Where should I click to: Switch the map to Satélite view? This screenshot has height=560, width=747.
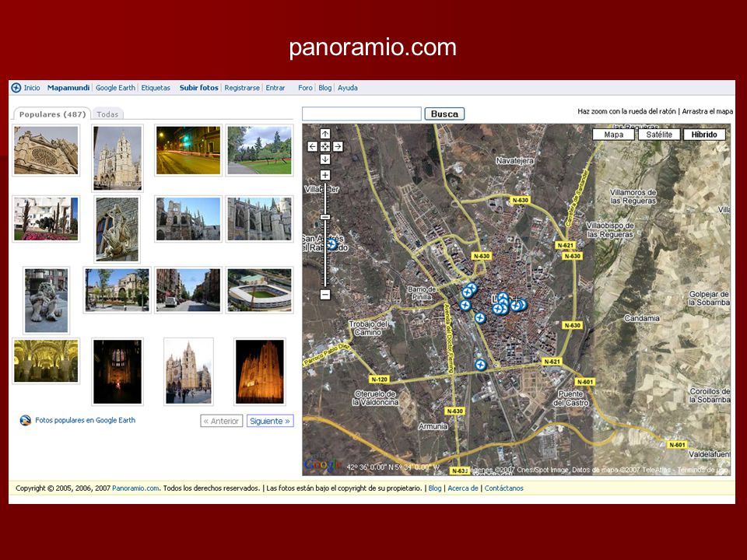tap(659, 135)
